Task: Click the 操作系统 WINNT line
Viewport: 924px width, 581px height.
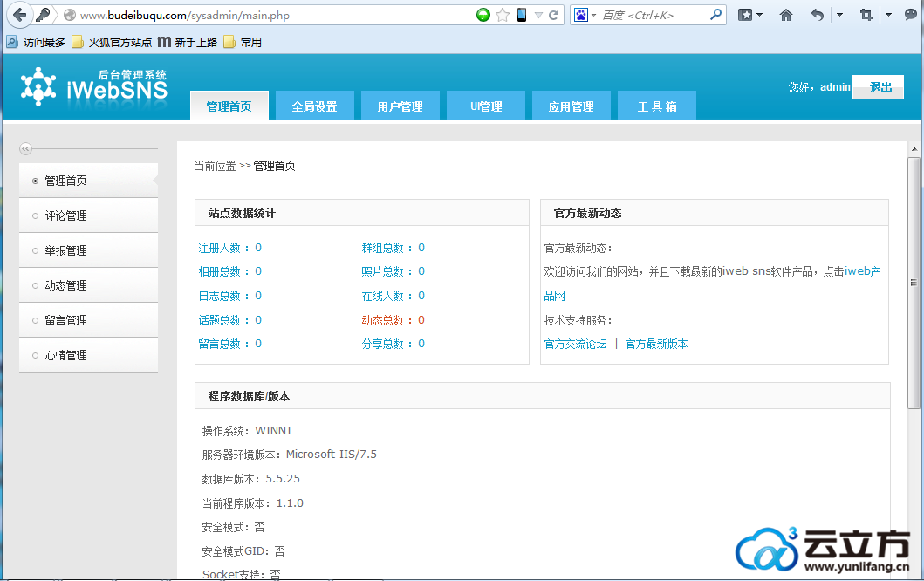Action: (x=247, y=431)
